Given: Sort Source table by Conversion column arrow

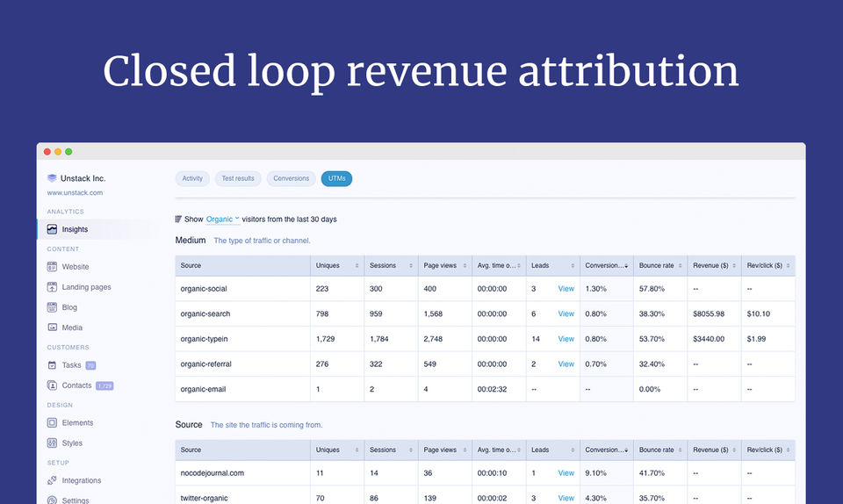Looking at the screenshot, I should (x=626, y=450).
